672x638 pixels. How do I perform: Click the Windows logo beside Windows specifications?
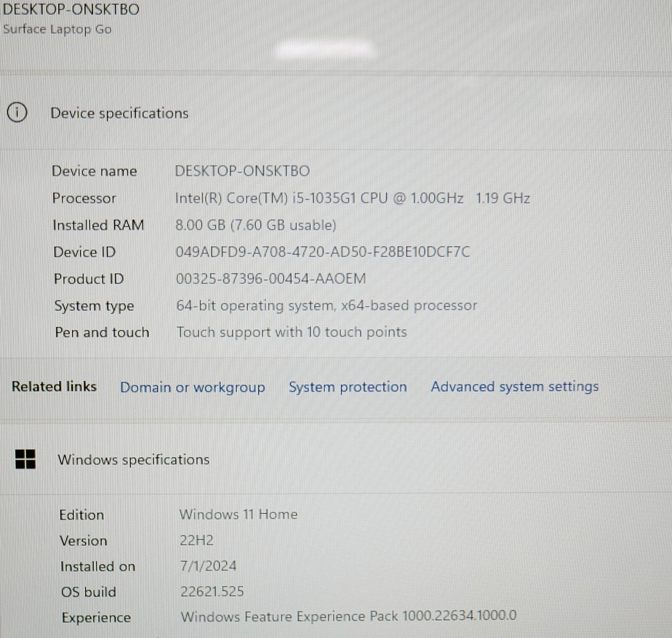click(25, 459)
